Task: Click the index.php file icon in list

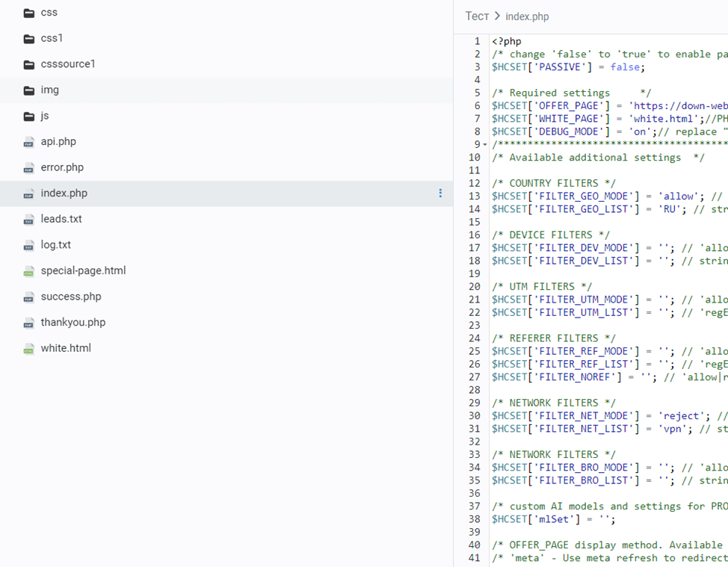Action: pos(29,194)
